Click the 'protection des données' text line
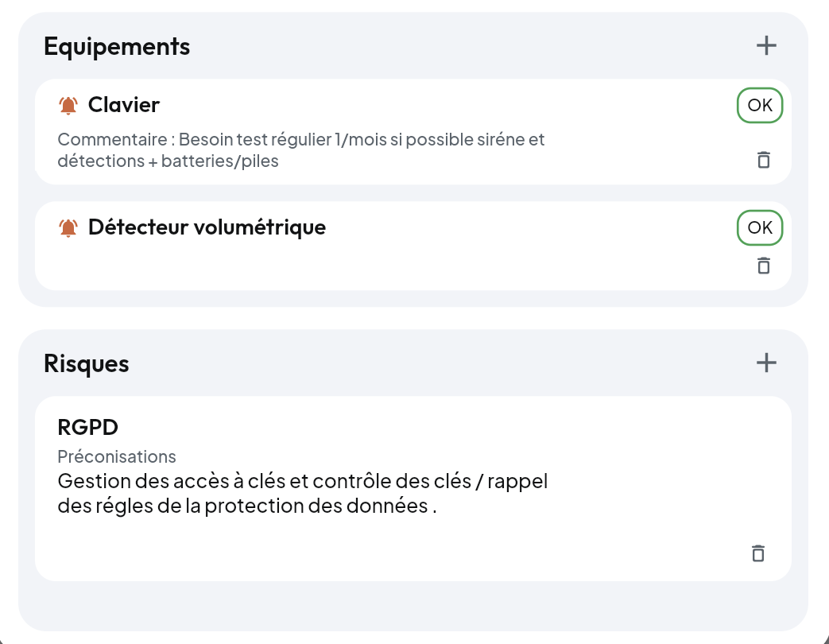The width and height of the screenshot is (829, 644). 246,506
